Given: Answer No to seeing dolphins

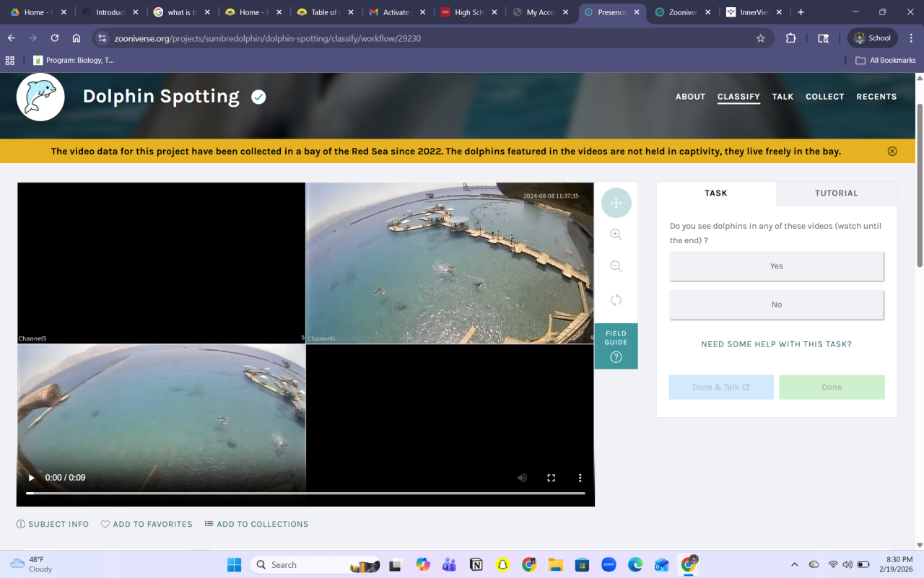Looking at the screenshot, I should click(x=776, y=305).
